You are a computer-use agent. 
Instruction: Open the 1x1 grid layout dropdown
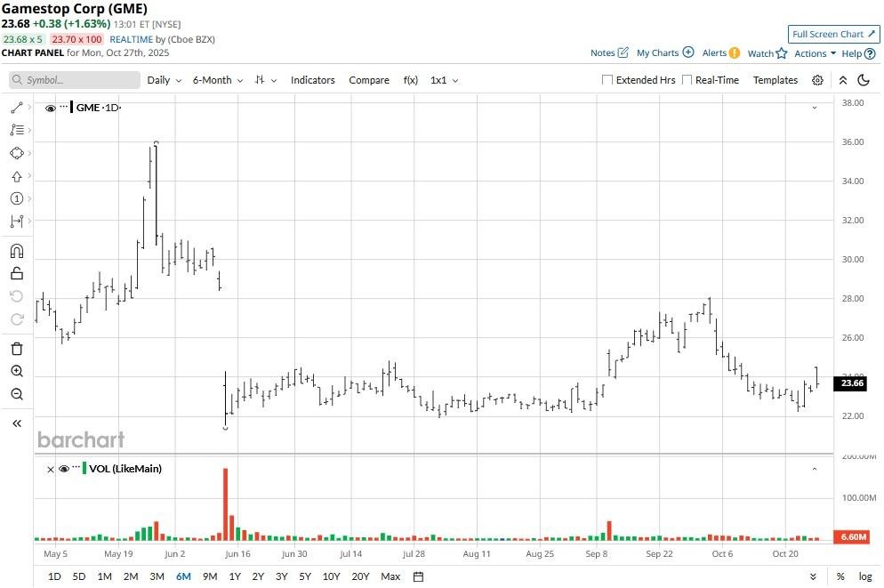click(445, 80)
